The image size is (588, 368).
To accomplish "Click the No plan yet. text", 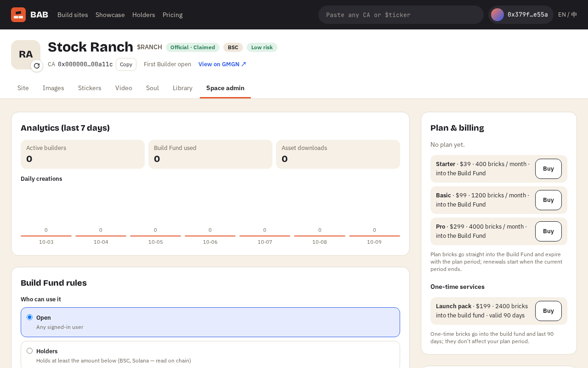I will [x=447, y=144].
